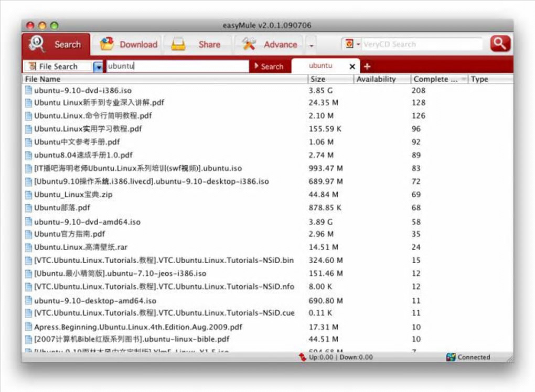The image size is (535, 392).
Task: Open the Advance tab
Action: tap(269, 45)
